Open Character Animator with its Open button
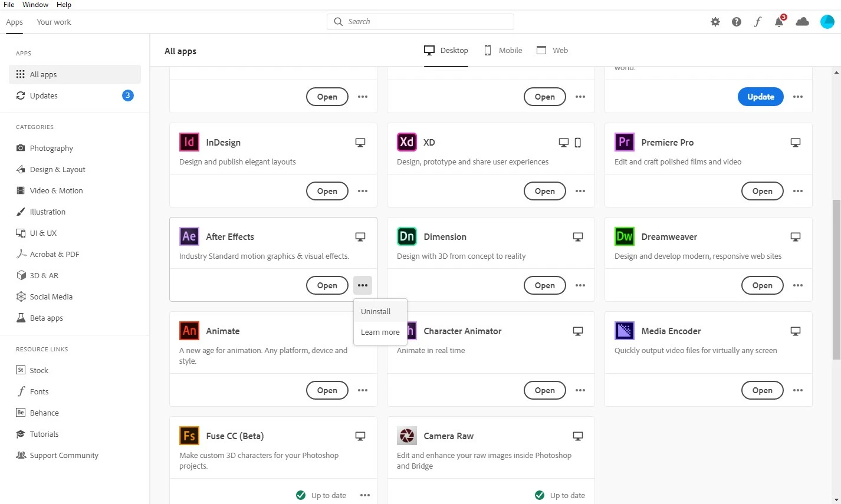 pyautogui.click(x=545, y=390)
